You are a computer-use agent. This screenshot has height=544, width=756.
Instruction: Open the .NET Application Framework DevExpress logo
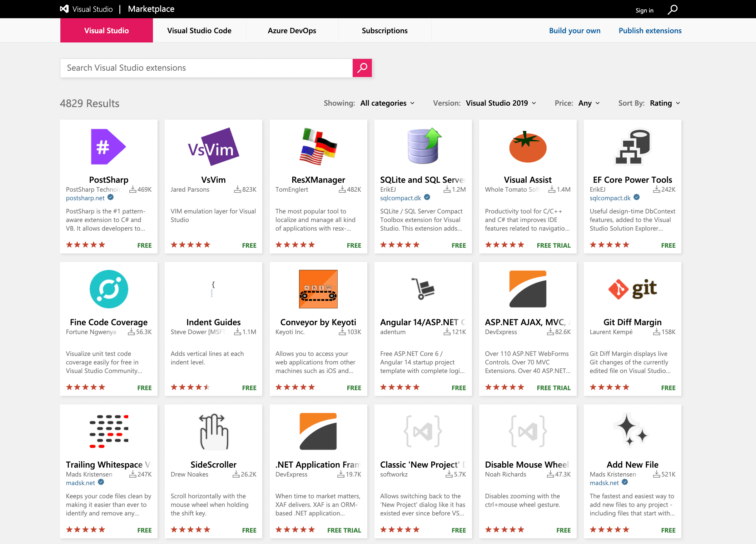pyautogui.click(x=318, y=432)
